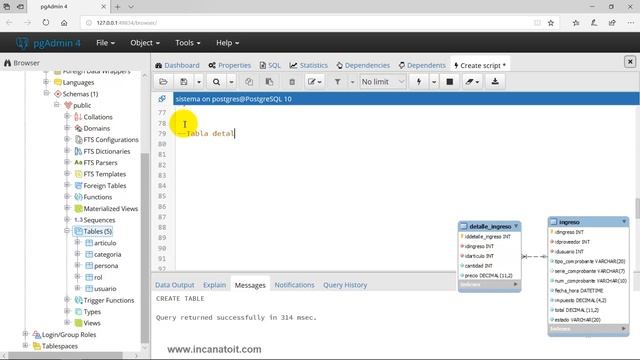Click the save file icon
640x360 pixels.
point(184,82)
